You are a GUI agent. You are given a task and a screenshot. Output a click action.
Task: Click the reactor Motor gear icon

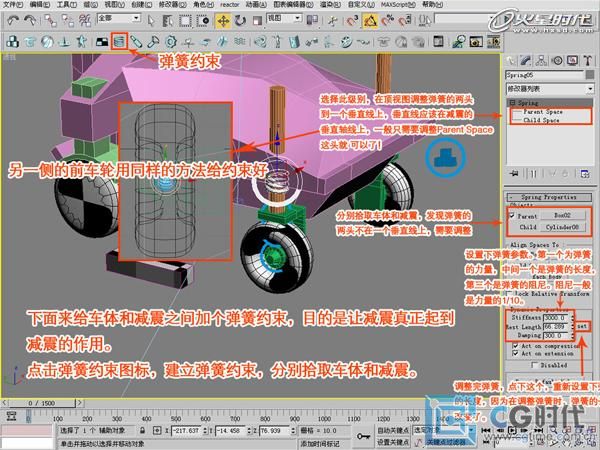(171, 41)
